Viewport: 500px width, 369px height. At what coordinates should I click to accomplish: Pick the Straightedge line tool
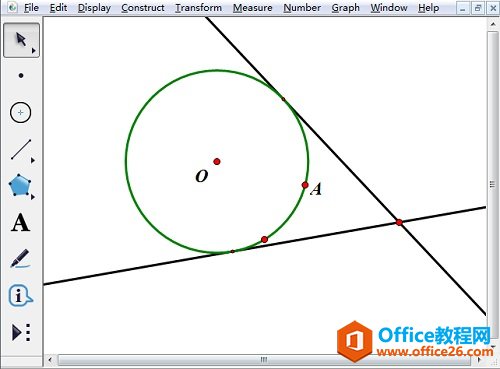[x=21, y=149]
